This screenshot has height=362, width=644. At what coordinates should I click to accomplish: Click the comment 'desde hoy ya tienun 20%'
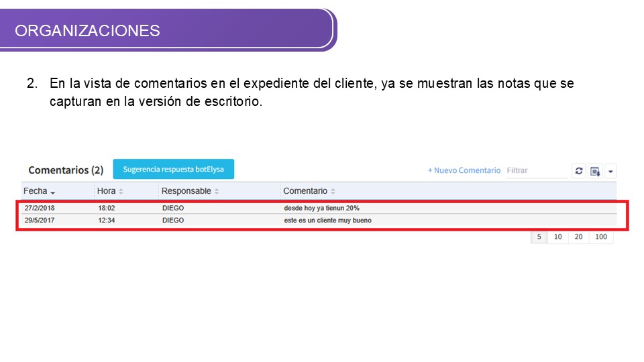click(321, 208)
